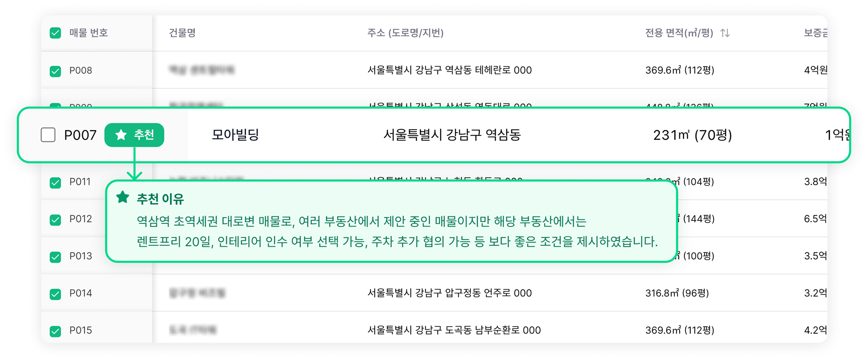Click the sort arrows beside 전용 면적 header
The image size is (868, 361).
click(725, 33)
